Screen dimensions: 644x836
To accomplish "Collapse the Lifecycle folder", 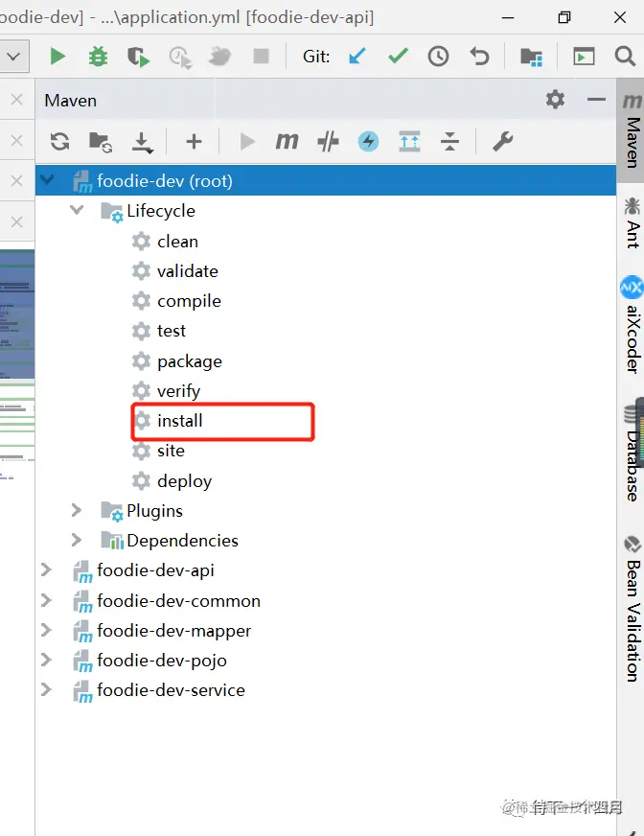I will pyautogui.click(x=77, y=210).
